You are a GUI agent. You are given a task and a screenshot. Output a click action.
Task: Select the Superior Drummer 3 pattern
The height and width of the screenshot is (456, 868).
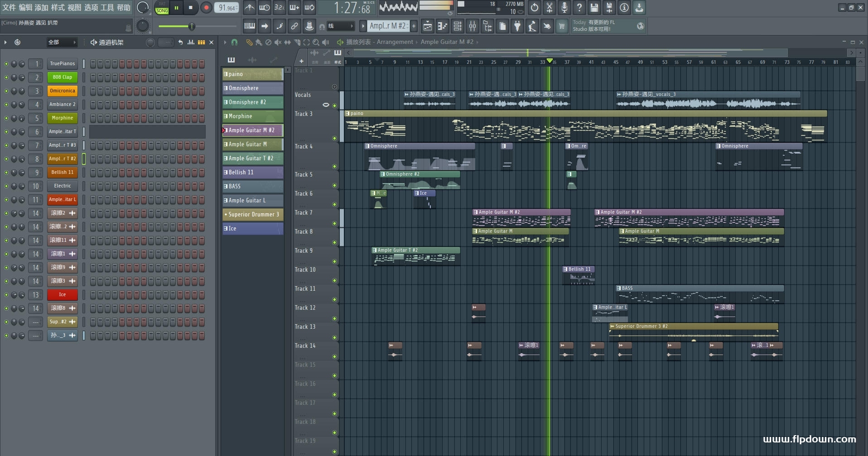coord(252,214)
